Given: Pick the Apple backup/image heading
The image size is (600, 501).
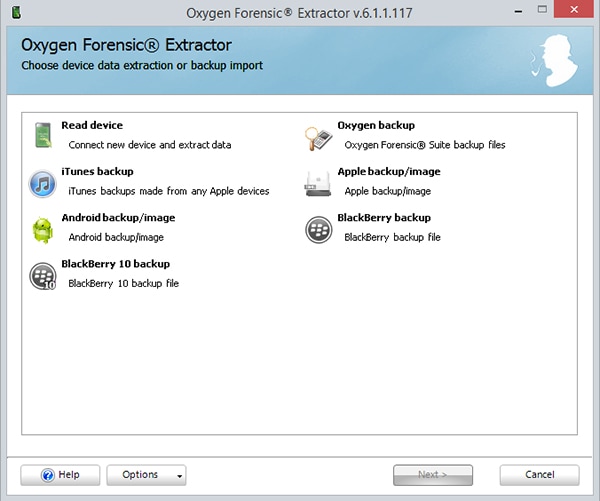Looking at the screenshot, I should (388, 172).
